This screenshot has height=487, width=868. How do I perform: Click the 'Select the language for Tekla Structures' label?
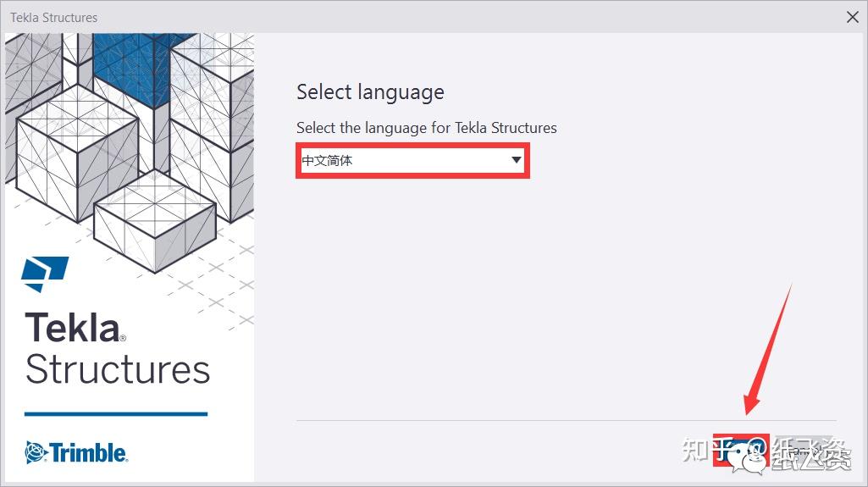(x=426, y=128)
